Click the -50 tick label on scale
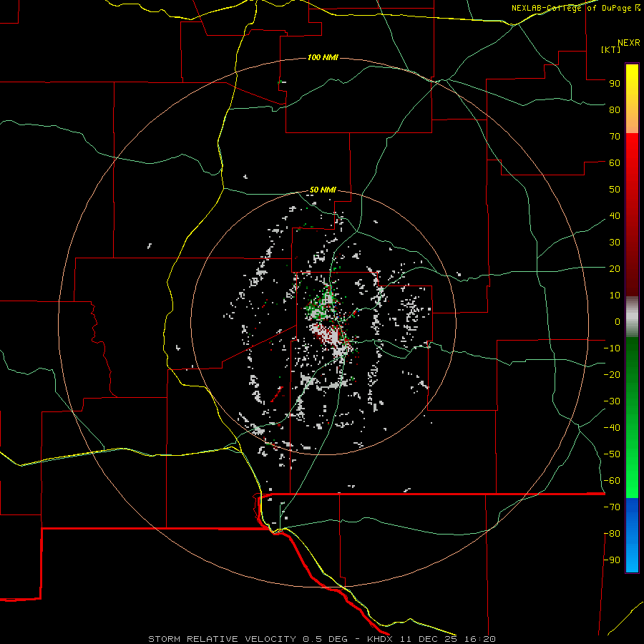 pyautogui.click(x=612, y=454)
